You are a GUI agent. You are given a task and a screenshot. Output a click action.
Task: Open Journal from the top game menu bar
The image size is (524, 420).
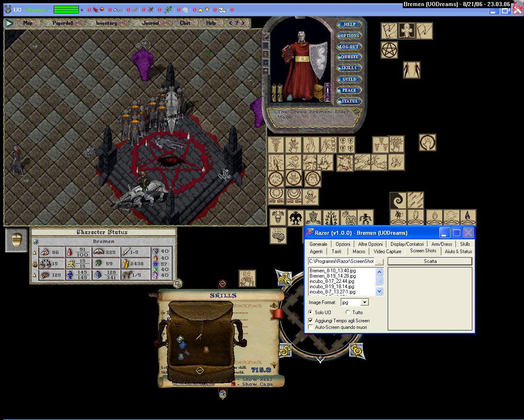coord(151,23)
